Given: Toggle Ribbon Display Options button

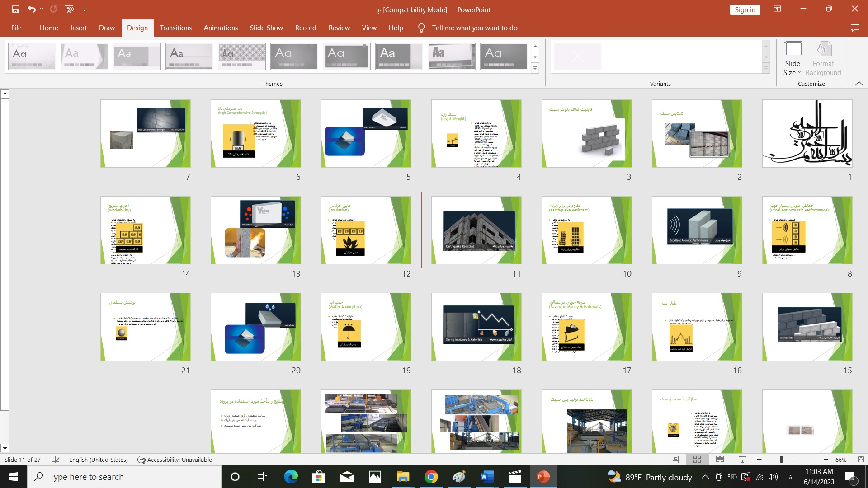Looking at the screenshot, I should point(777,9).
